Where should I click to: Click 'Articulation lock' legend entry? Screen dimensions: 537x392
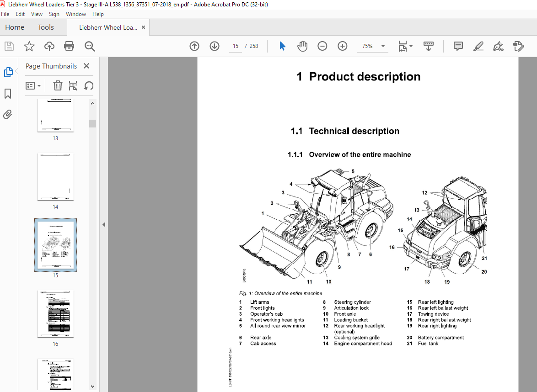pos(351,308)
